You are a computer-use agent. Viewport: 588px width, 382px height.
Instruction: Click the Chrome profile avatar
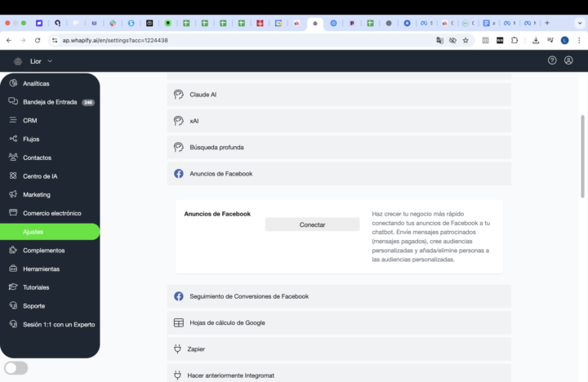564,40
